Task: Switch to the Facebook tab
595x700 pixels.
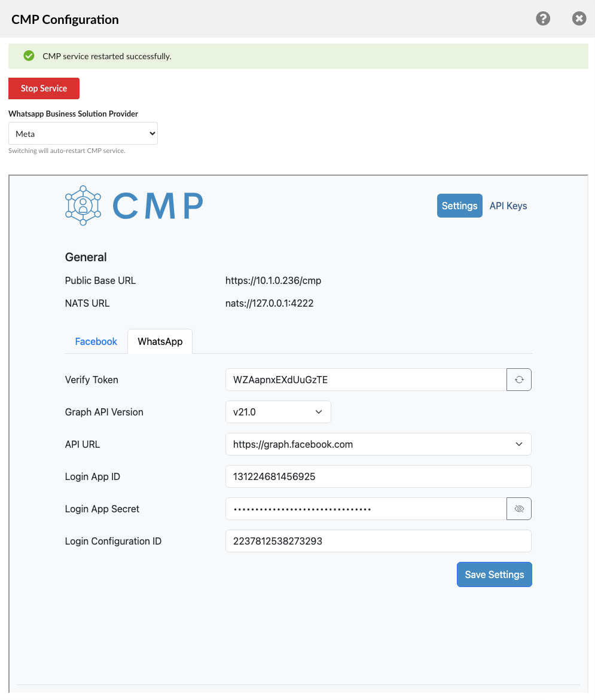Action: tap(96, 341)
